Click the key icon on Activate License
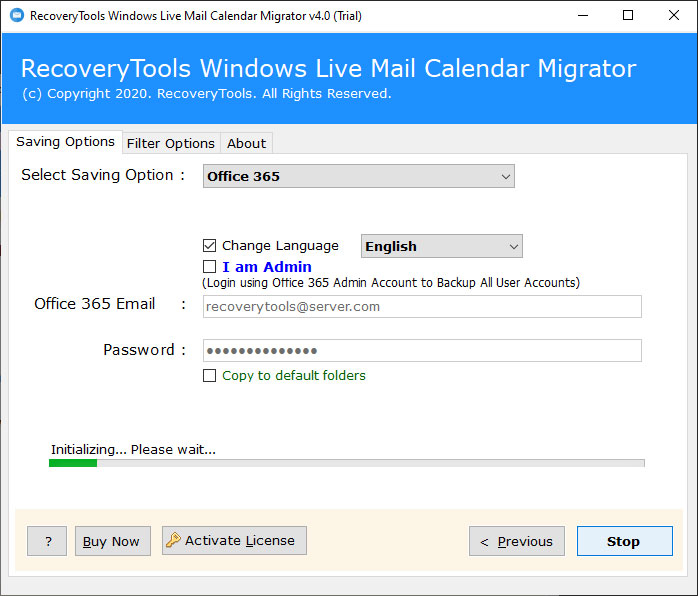Viewport: 698px width, 596px height. (173, 540)
